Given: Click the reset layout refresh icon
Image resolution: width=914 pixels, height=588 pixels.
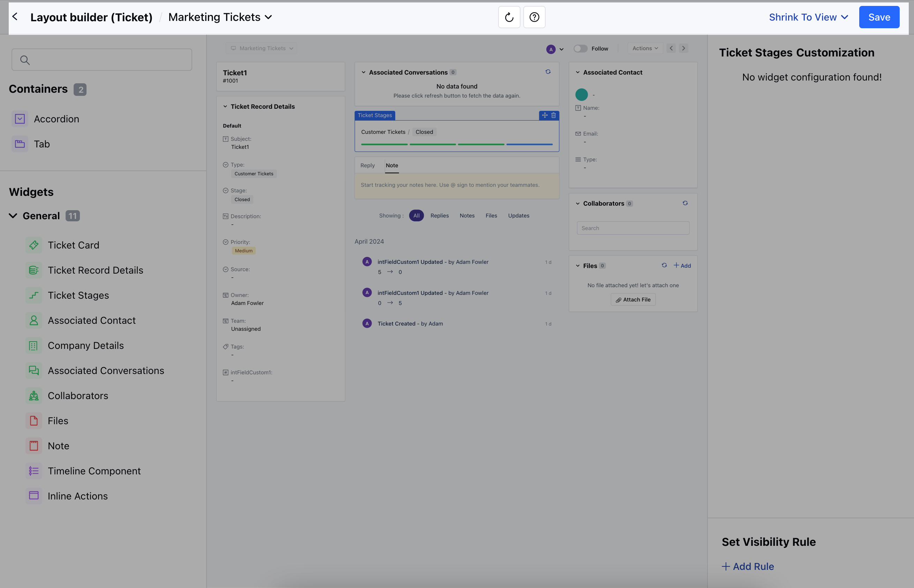Looking at the screenshot, I should pyautogui.click(x=509, y=17).
